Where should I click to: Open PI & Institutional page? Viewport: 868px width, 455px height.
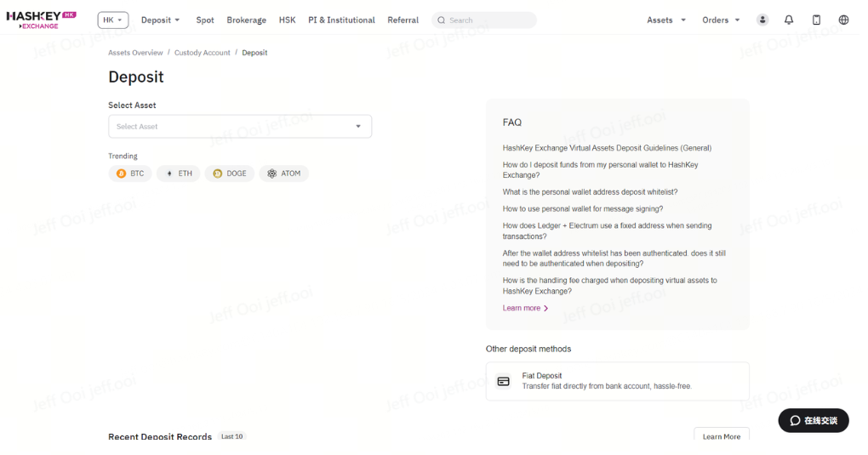pyautogui.click(x=341, y=20)
